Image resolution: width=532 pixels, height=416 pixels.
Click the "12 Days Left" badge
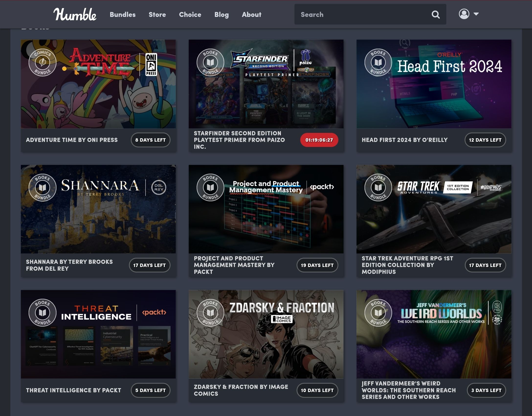click(x=485, y=140)
